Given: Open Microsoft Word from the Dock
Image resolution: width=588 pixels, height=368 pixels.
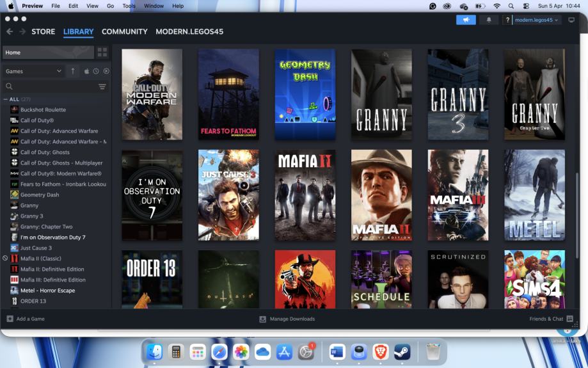Looking at the screenshot, I should pos(337,352).
